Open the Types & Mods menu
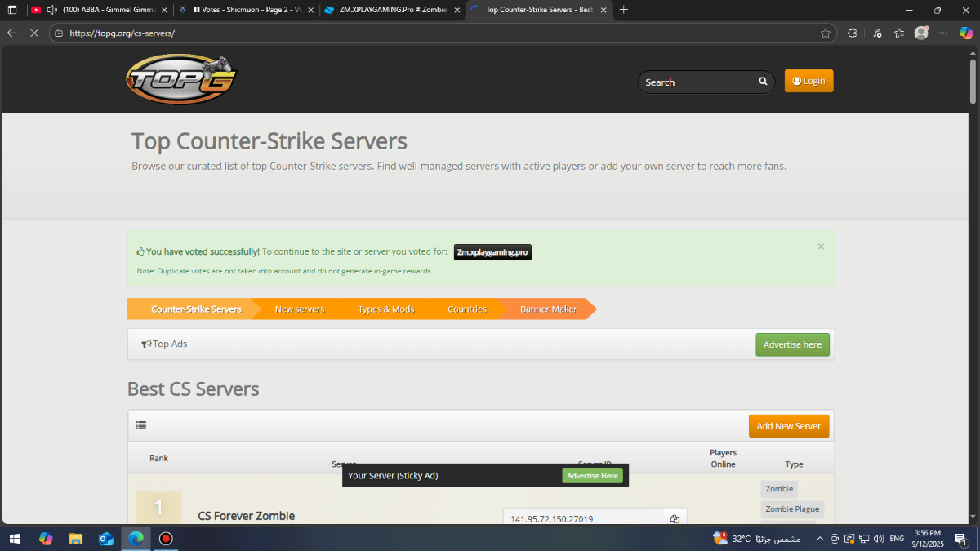The width and height of the screenshot is (980, 551). (385, 309)
